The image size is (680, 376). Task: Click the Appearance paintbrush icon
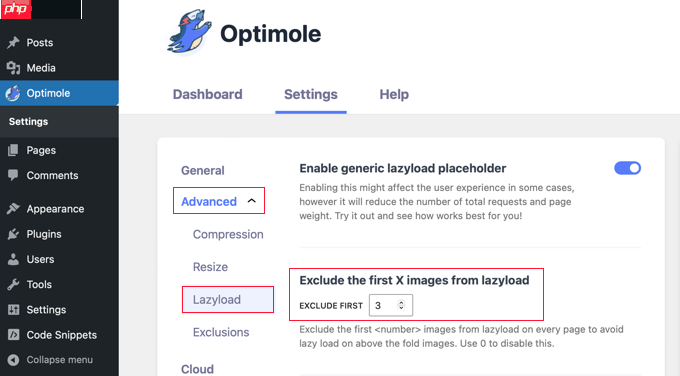[13, 209]
